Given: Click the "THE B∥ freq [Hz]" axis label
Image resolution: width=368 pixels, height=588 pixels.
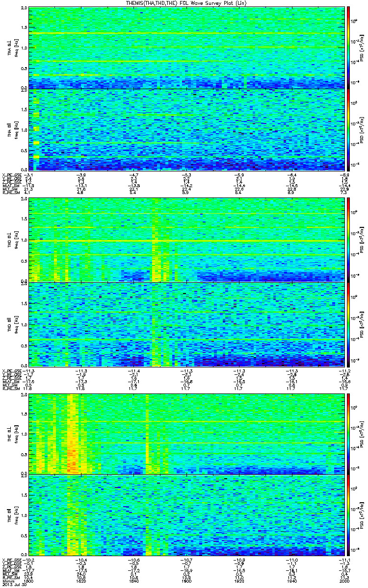Looking at the screenshot, I should 12,515.
